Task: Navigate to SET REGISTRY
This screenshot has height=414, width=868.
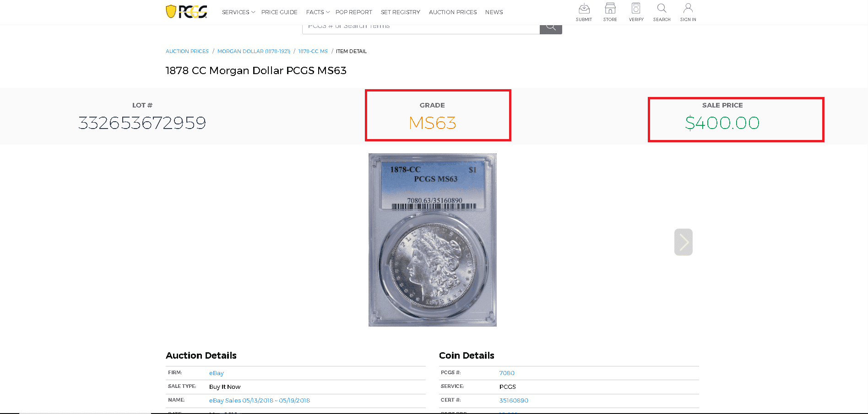Action: [400, 12]
